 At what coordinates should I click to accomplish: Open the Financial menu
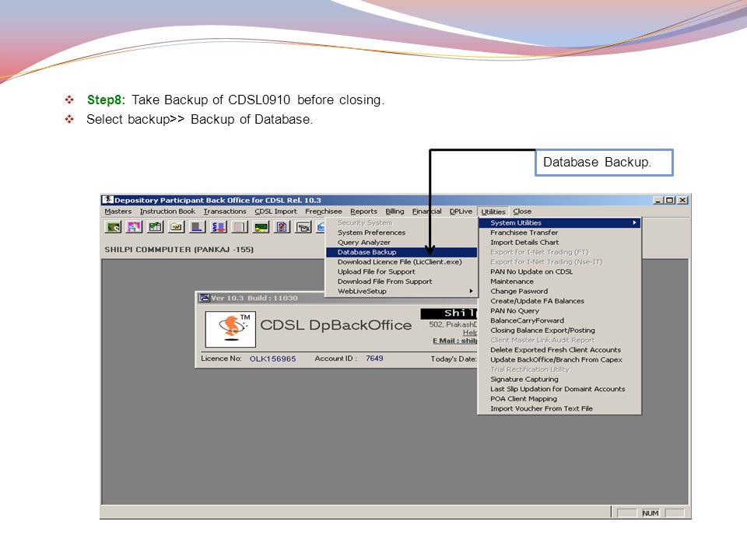pos(427,212)
